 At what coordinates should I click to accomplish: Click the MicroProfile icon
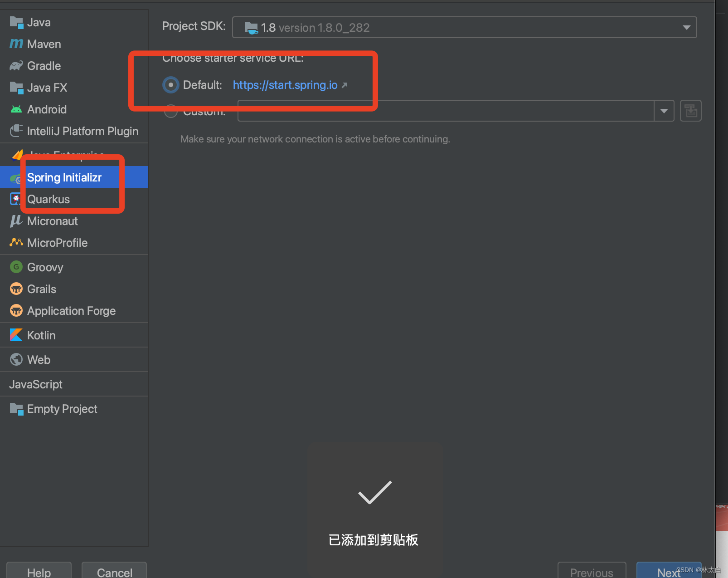(x=16, y=242)
